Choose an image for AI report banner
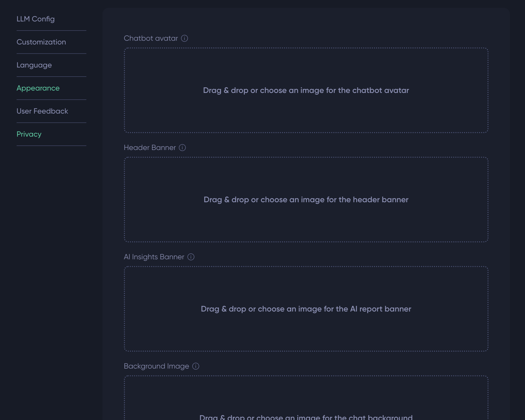525x420 pixels. coord(306,309)
